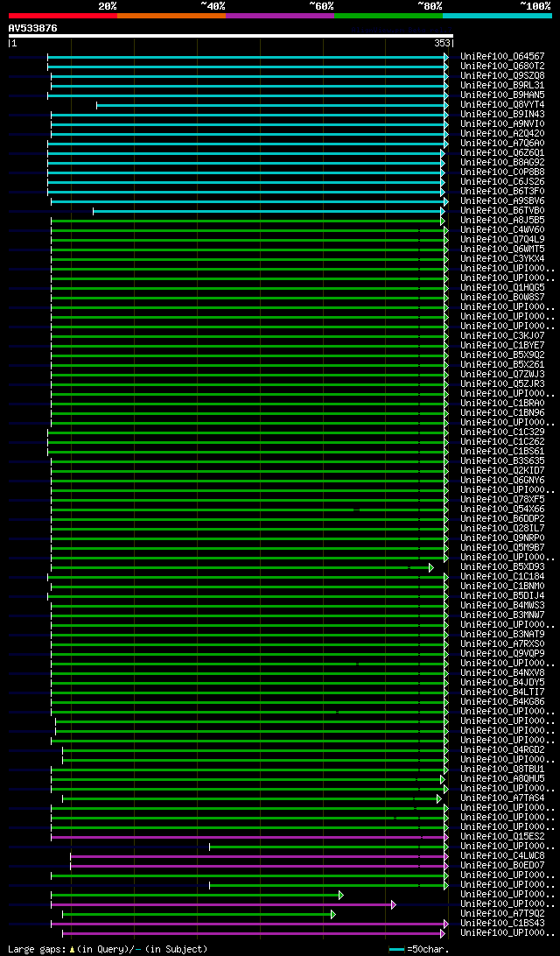560x956 pixels.
Task: Select label UniRef100_Q6WMT5
Action: (x=503, y=250)
